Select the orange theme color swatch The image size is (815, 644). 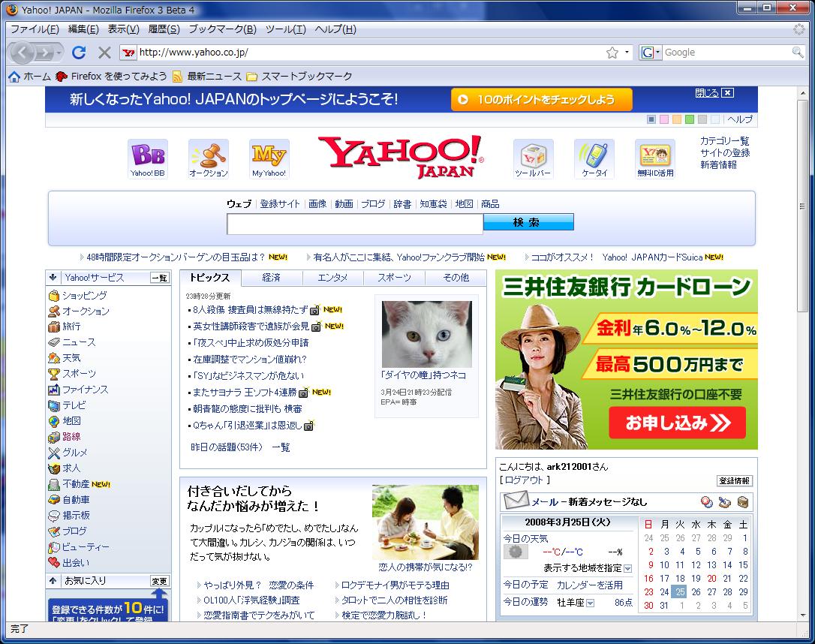point(677,119)
